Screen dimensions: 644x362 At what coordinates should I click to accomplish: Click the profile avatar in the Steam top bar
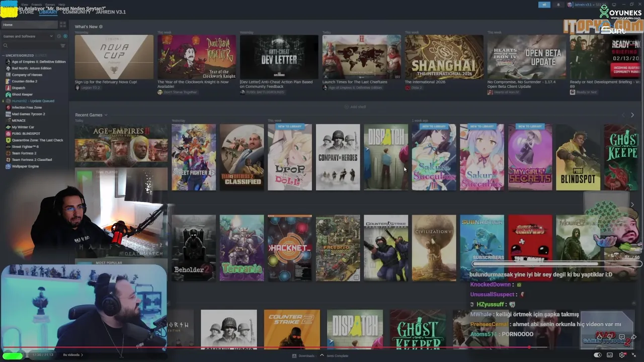[570, 5]
